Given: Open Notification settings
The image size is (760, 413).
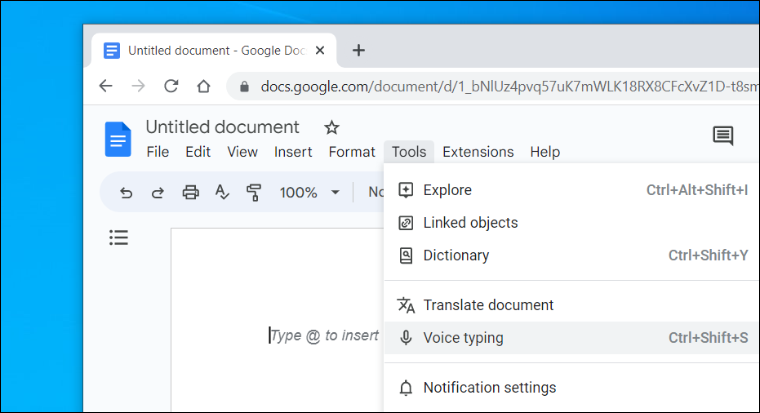Looking at the screenshot, I should tap(572, 387).
